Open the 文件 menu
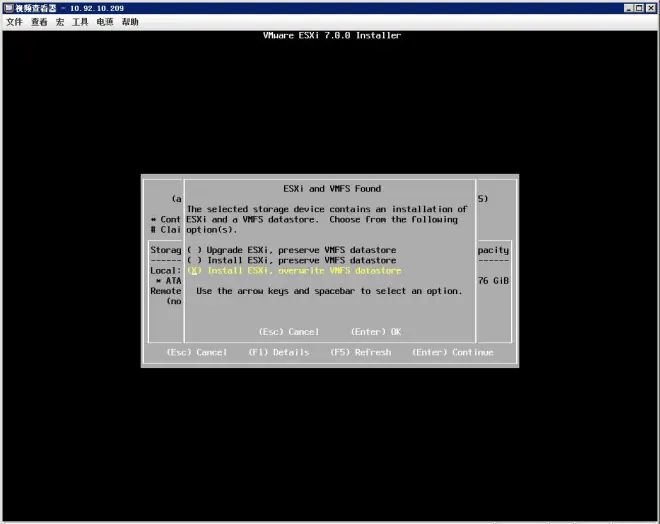660x524 pixels. (x=14, y=22)
